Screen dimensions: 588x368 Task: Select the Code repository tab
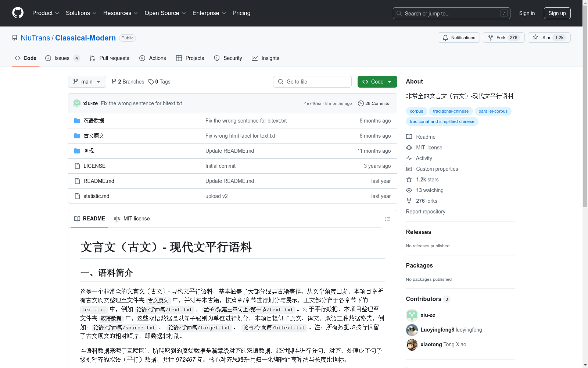click(x=26, y=58)
